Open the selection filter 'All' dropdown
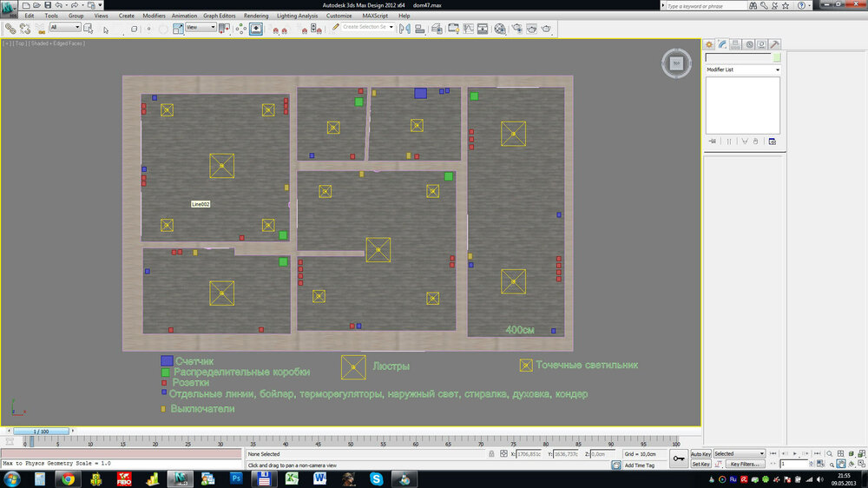The width and height of the screenshot is (868, 488). 65,28
